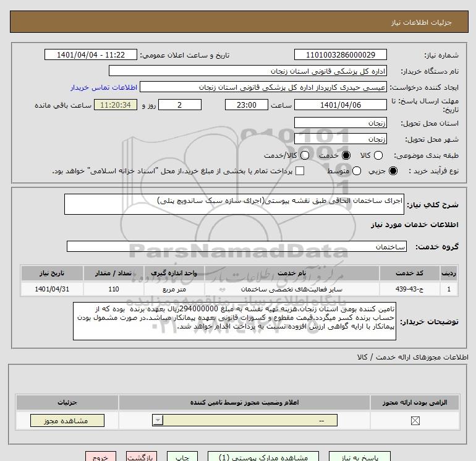This screenshot has height=461, width=476.
Task: Click the delivery city field زنجان
Action: click(340, 139)
